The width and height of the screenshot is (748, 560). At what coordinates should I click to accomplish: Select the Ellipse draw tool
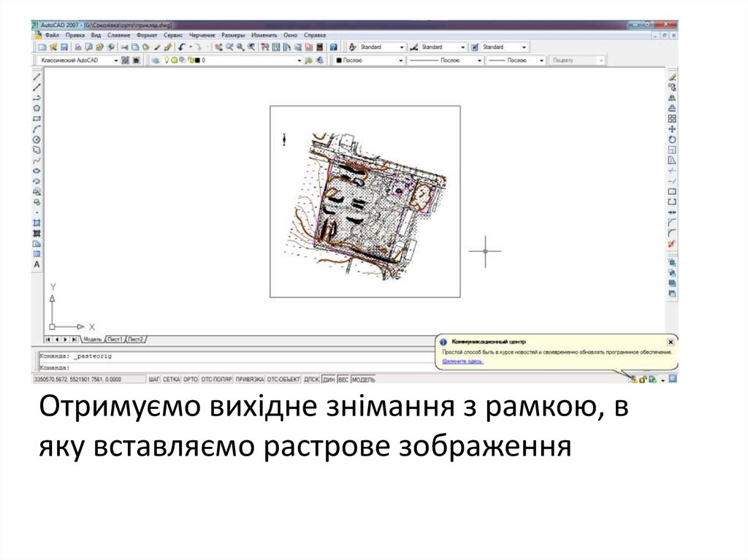37,171
